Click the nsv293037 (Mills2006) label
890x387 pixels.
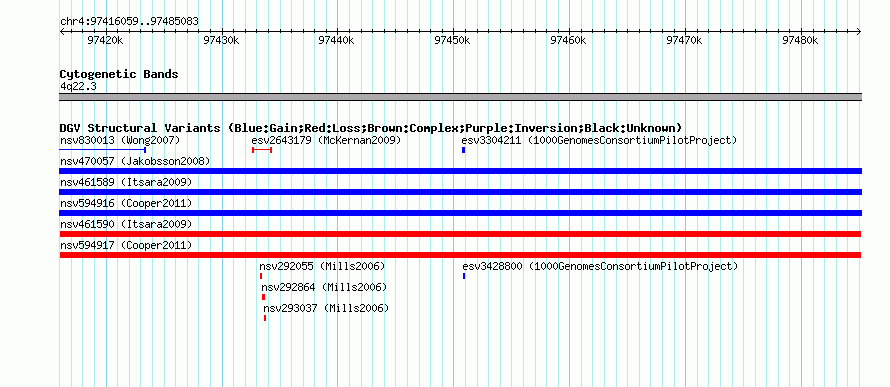point(326,308)
